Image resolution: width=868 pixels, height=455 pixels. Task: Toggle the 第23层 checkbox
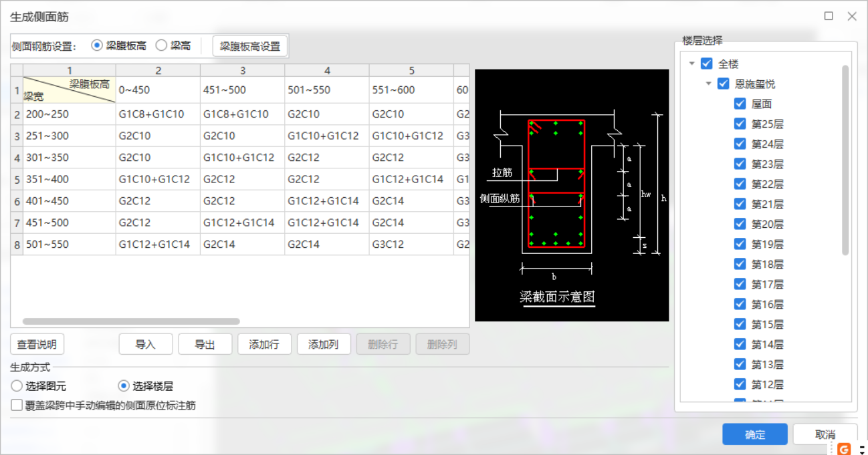click(x=740, y=164)
